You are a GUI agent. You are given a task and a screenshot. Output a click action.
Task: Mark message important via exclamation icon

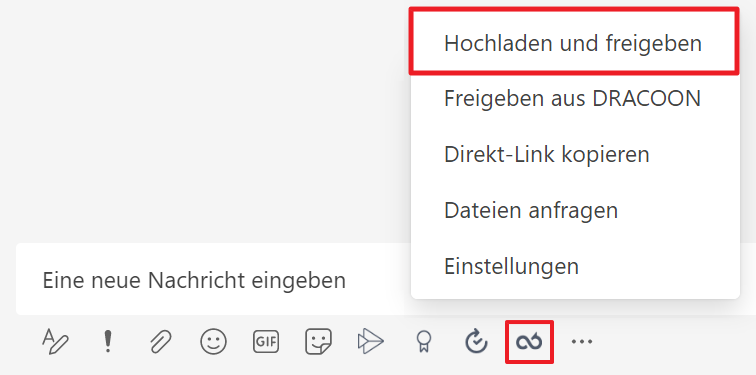[108, 342]
